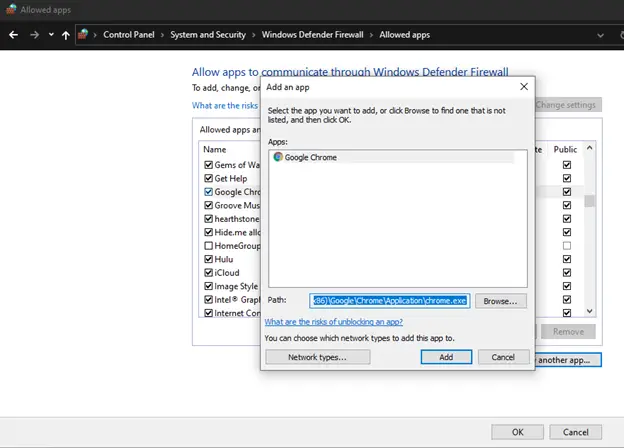Click the Path input field

point(390,301)
